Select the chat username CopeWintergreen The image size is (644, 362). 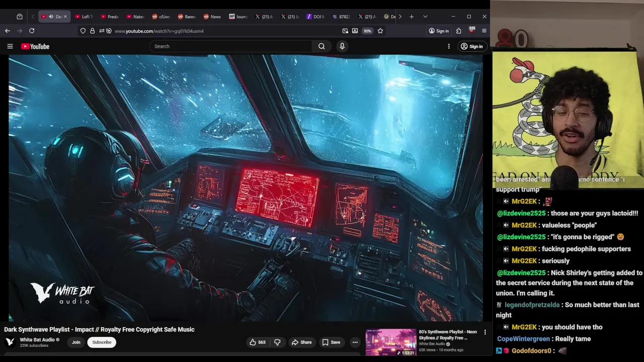point(523,339)
